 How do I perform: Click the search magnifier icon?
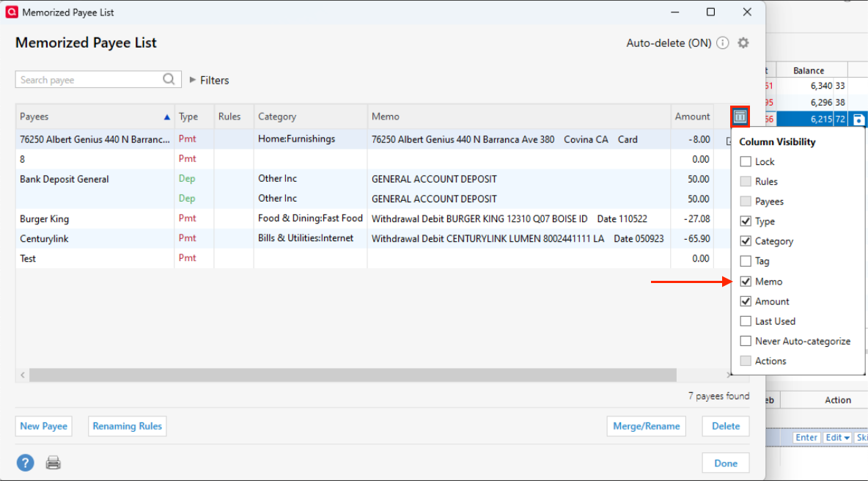[x=169, y=79]
